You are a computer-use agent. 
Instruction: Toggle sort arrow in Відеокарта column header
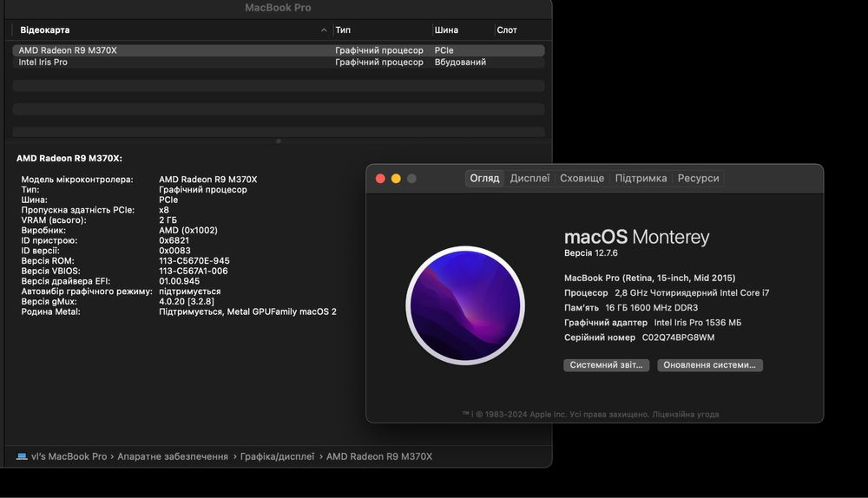click(x=324, y=30)
